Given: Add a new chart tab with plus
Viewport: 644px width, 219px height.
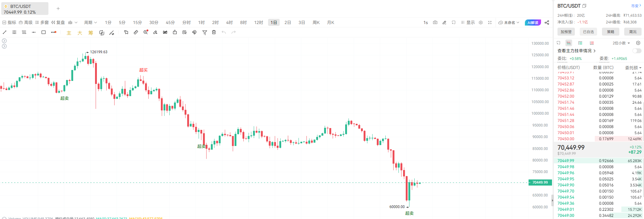Looking at the screenshot, I should pyautogui.click(x=58, y=9).
